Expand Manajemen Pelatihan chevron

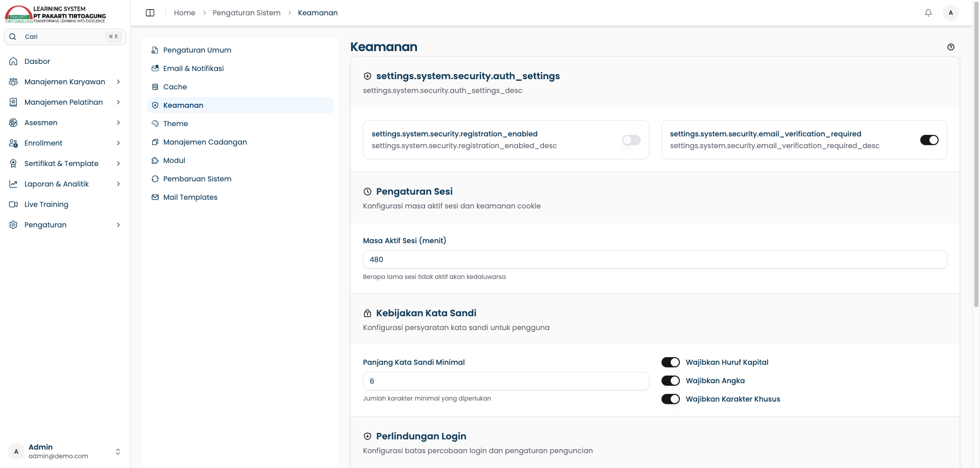tap(118, 102)
